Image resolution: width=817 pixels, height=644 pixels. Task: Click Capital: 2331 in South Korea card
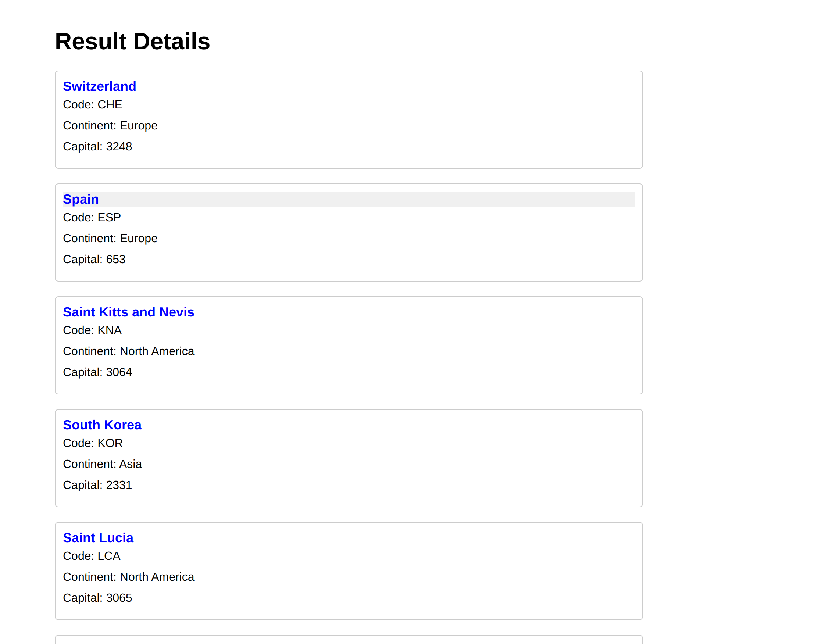[97, 485]
